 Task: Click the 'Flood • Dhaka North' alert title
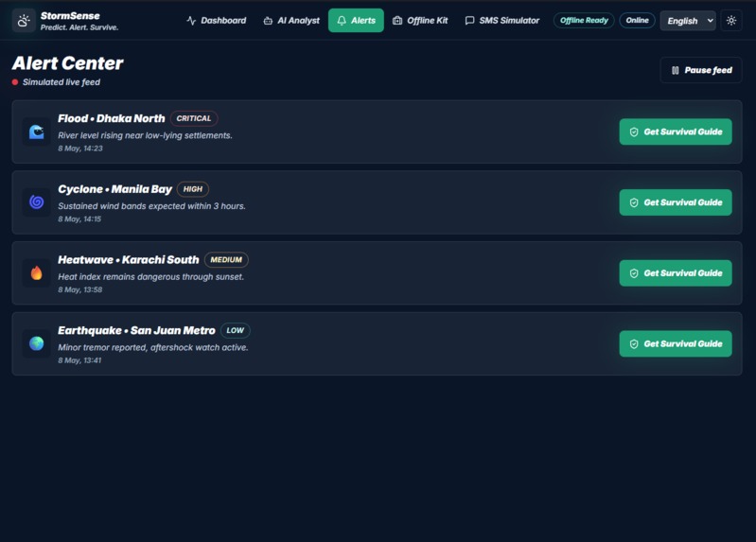click(112, 118)
